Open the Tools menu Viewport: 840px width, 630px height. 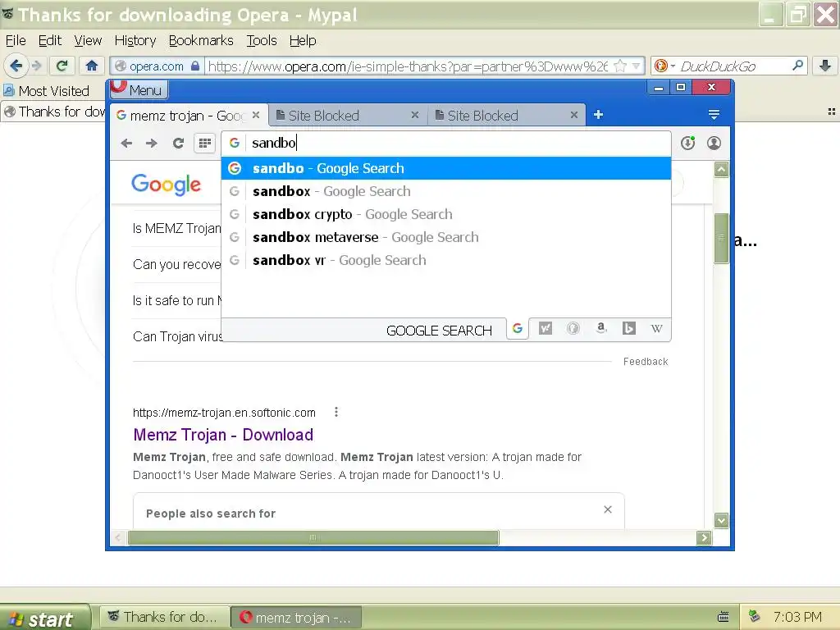[262, 41]
